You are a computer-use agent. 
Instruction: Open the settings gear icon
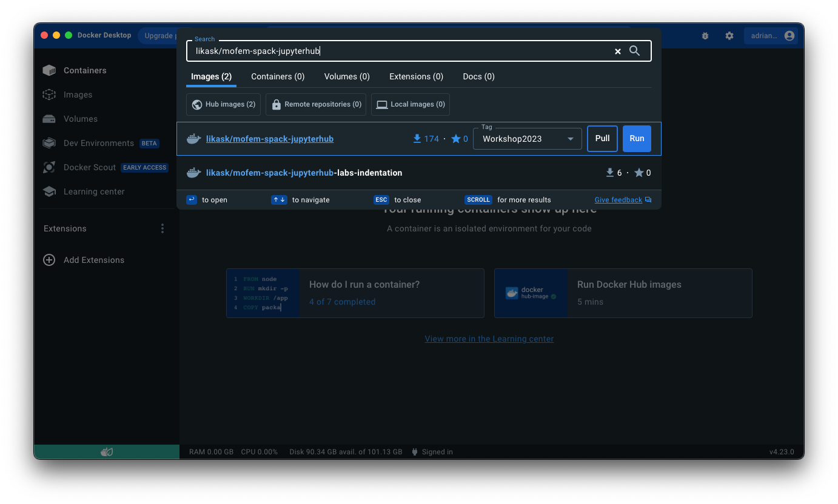click(x=729, y=36)
